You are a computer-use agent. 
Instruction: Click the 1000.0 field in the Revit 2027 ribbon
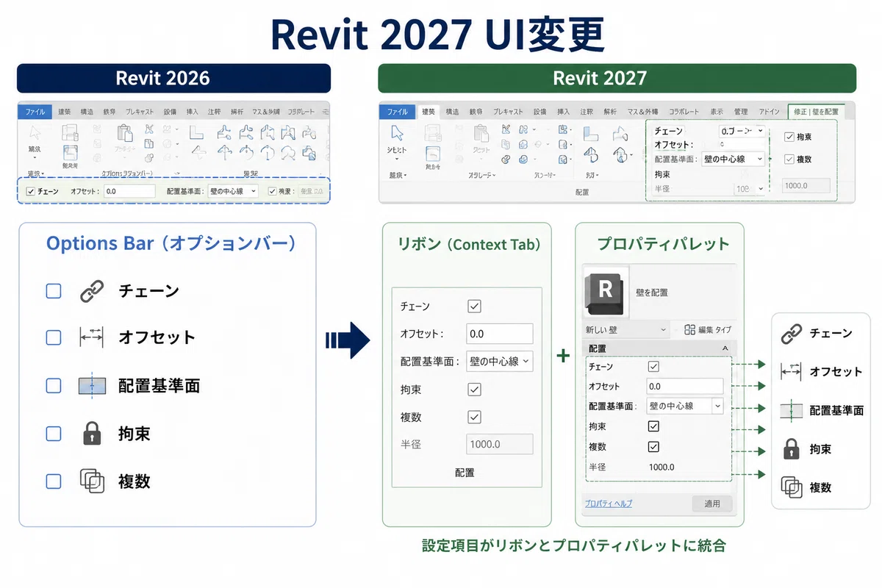[806, 186]
